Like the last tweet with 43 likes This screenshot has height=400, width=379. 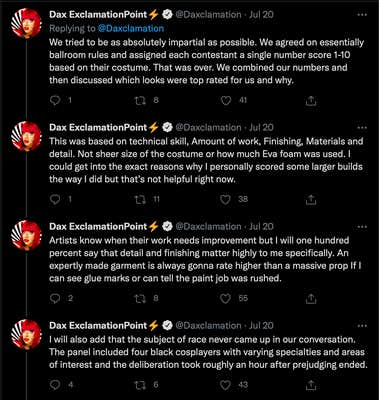(226, 385)
